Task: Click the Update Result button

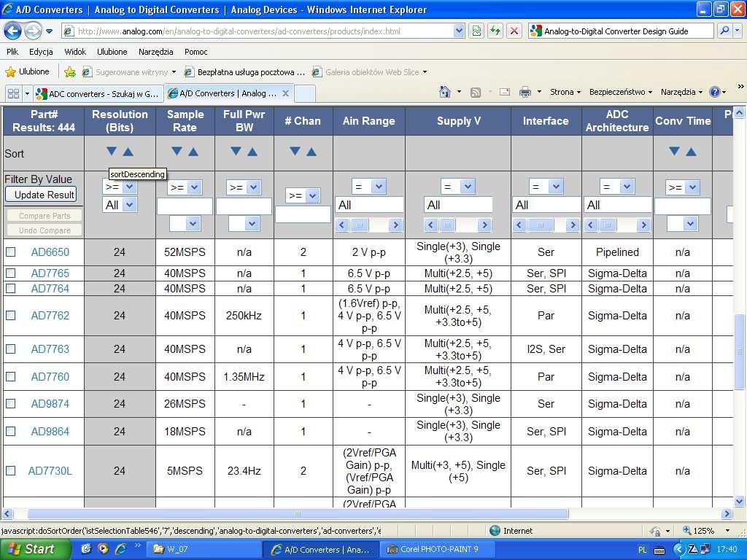Action: (x=41, y=195)
